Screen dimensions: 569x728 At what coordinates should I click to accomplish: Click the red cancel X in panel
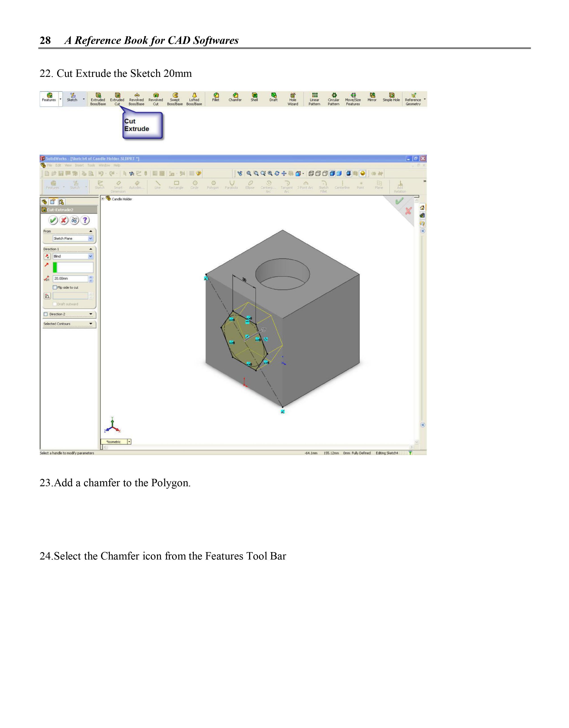pyautogui.click(x=64, y=220)
